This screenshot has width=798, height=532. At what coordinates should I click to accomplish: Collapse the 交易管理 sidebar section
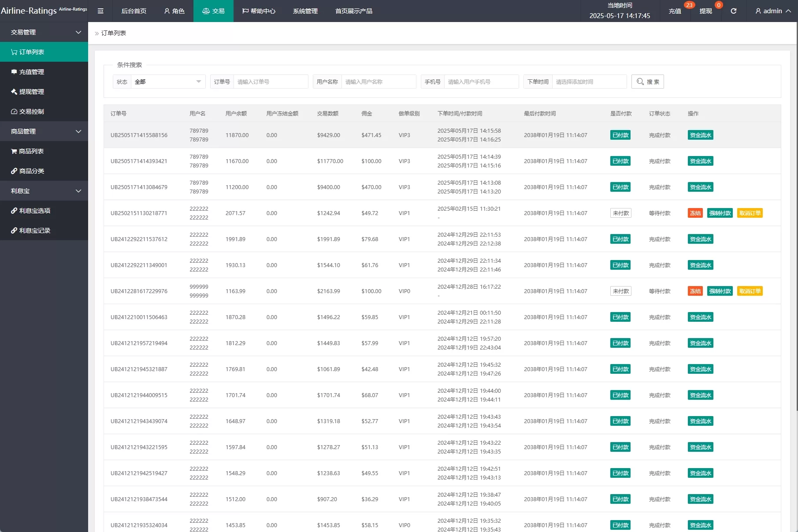[x=44, y=32]
